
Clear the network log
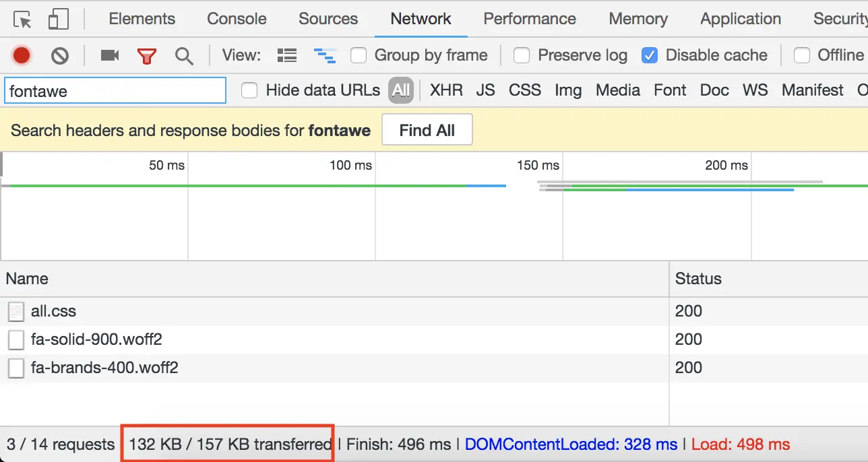(60, 55)
